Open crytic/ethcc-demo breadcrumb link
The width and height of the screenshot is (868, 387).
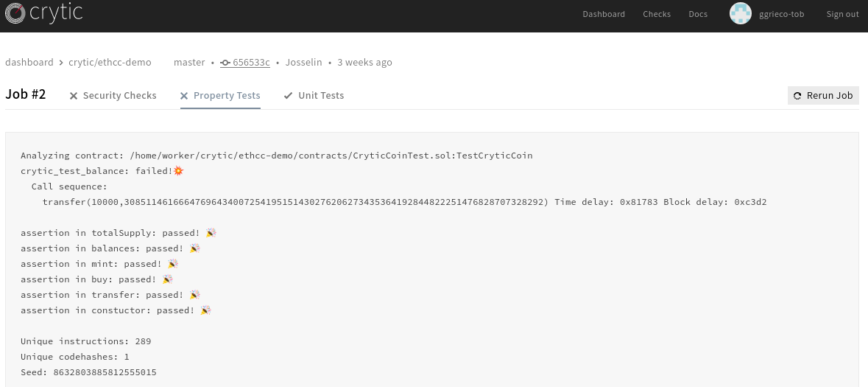tap(110, 63)
